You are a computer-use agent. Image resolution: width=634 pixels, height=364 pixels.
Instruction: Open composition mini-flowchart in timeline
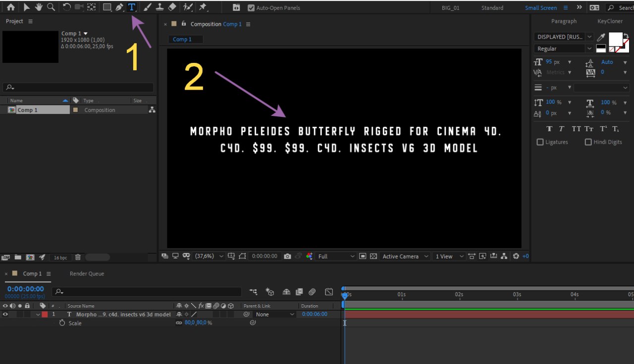tap(254, 292)
